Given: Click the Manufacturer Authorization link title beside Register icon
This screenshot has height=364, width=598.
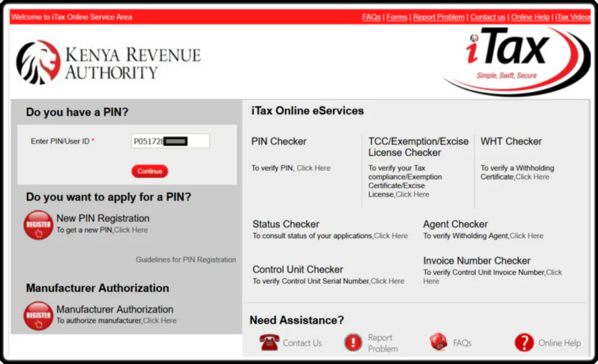Looking at the screenshot, I should click(115, 309).
